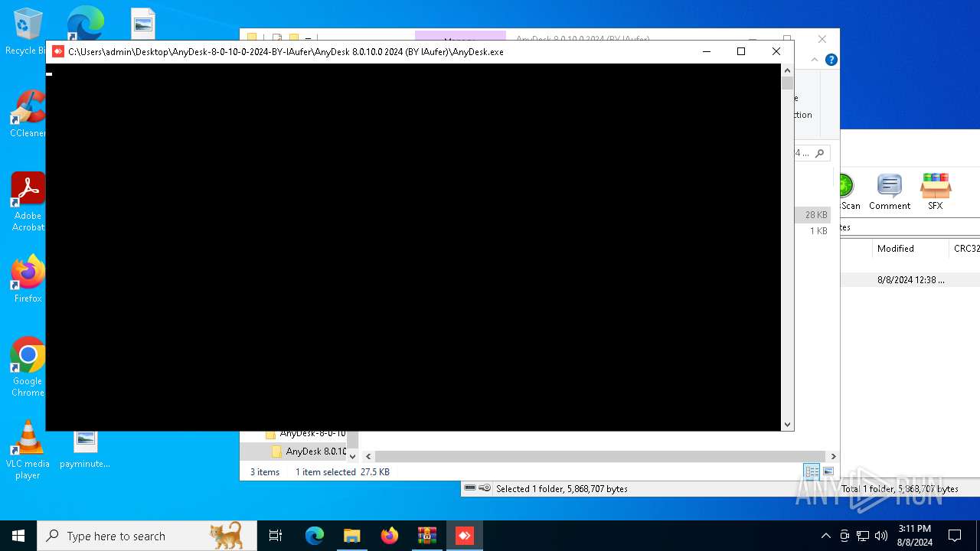Focus the taskbar search box
This screenshot has width=980, height=551.
(147, 536)
